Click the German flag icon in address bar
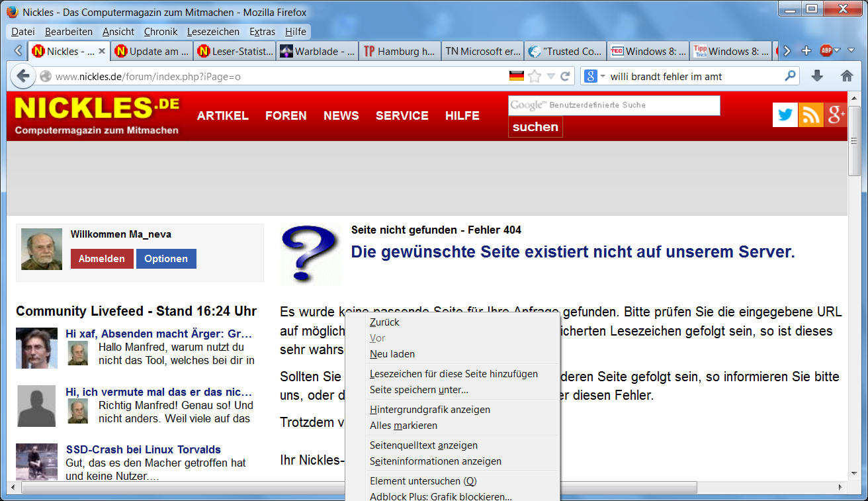 517,76
